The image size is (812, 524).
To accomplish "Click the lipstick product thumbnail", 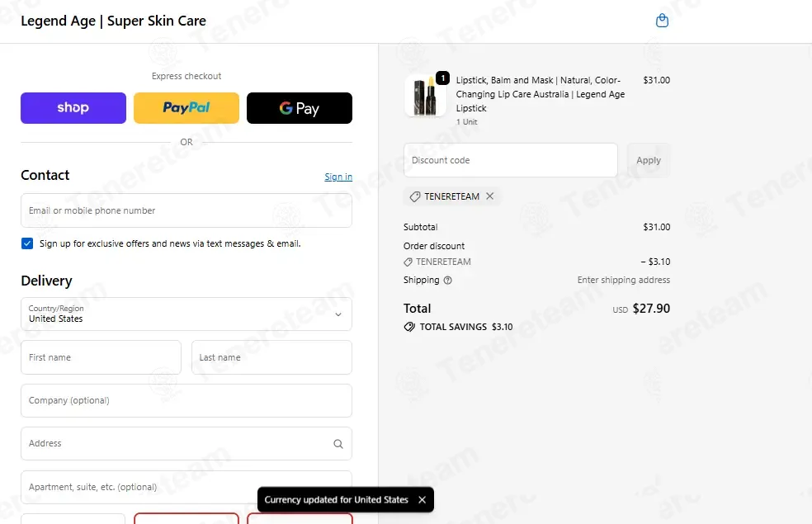I will point(425,96).
